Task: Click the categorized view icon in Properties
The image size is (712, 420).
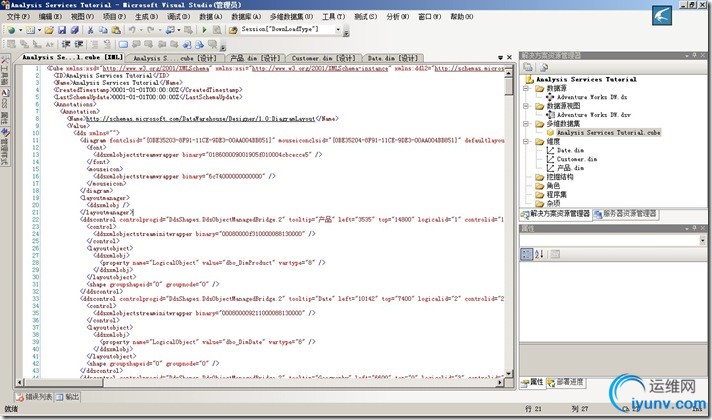Action: click(x=526, y=254)
